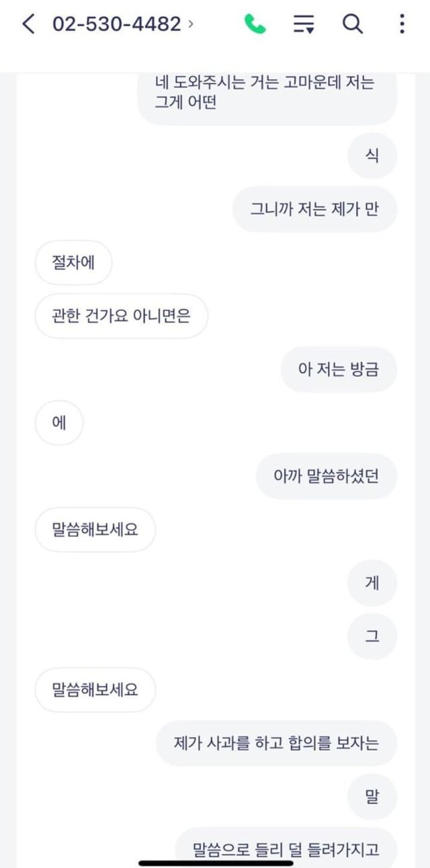430x868 pixels.
Task: Tap the back arrow icon
Action: pos(28,25)
